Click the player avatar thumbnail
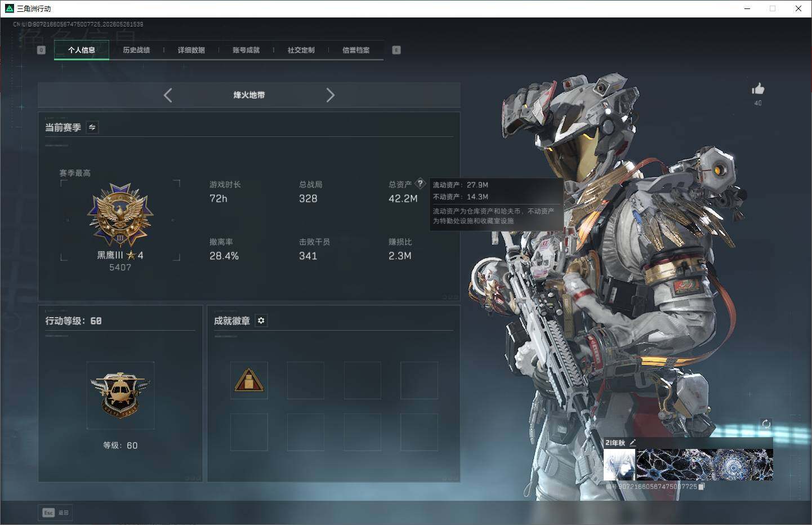The image size is (812, 525). pos(619,465)
